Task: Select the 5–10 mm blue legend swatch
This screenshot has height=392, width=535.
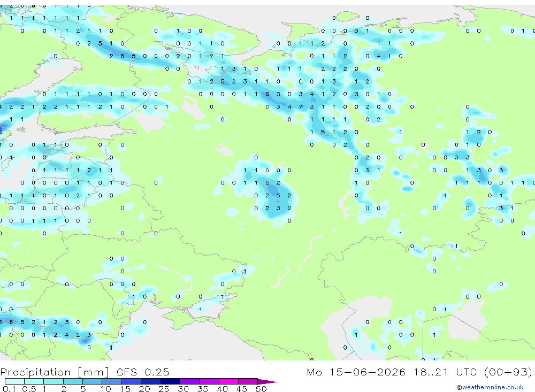Action: click(92, 381)
